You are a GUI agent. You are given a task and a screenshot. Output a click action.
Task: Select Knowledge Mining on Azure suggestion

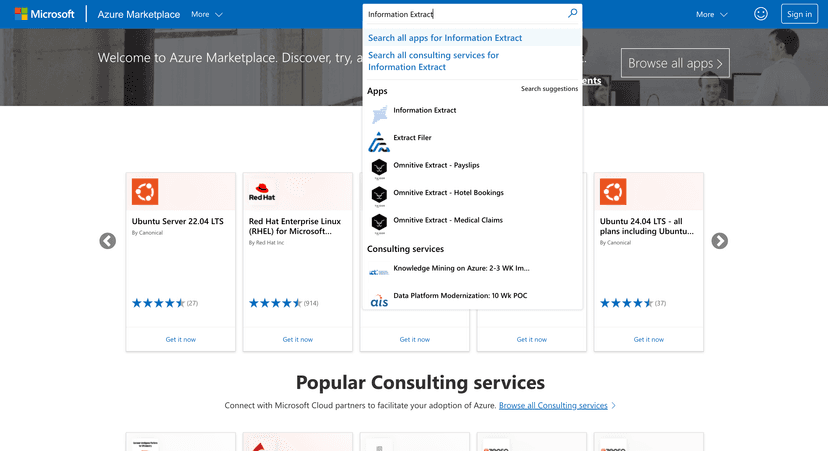point(461,268)
